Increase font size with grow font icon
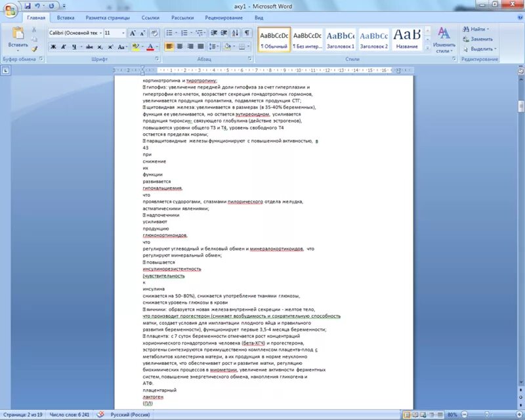This screenshot has width=525, height=420. 133,33
